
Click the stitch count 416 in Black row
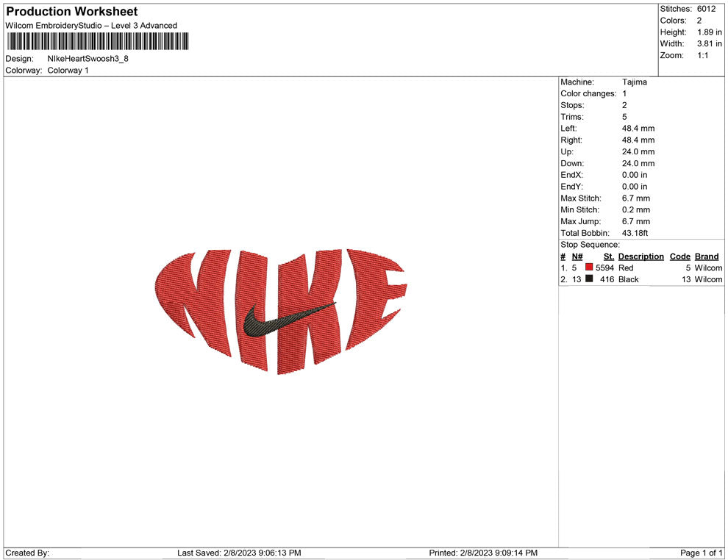click(607, 279)
